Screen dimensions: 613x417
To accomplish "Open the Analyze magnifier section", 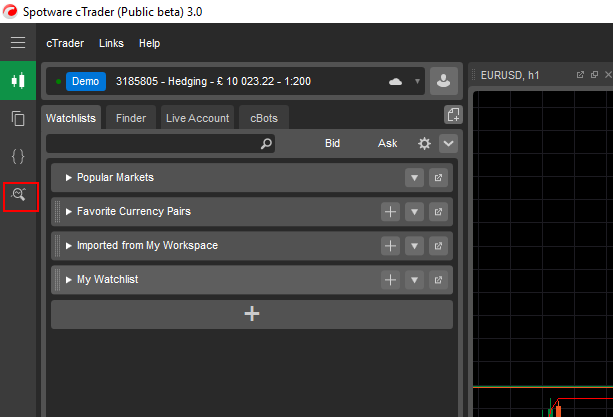I will (18, 194).
